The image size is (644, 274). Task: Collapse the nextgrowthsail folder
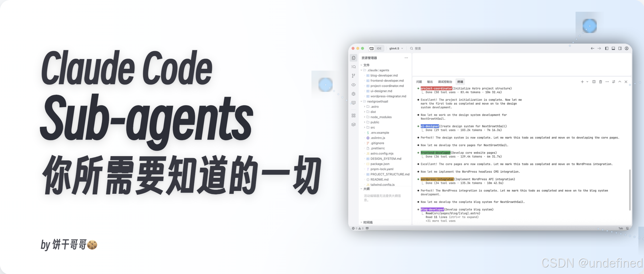tap(375, 102)
